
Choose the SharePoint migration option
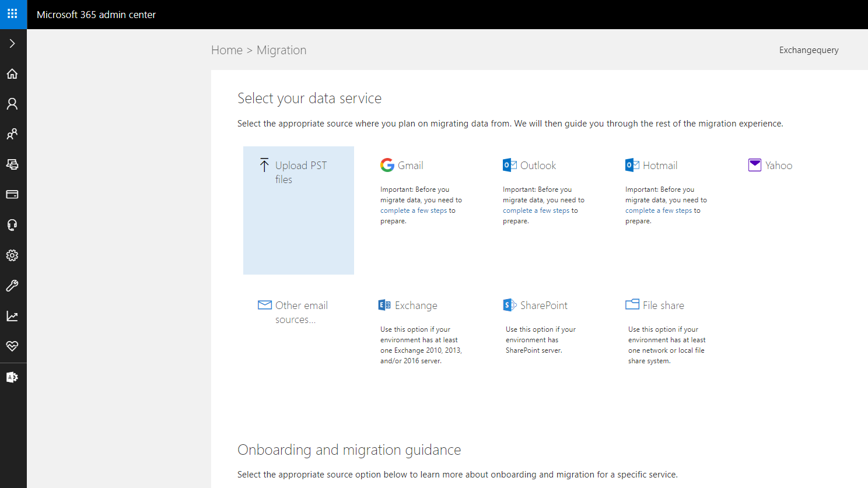coord(543,306)
